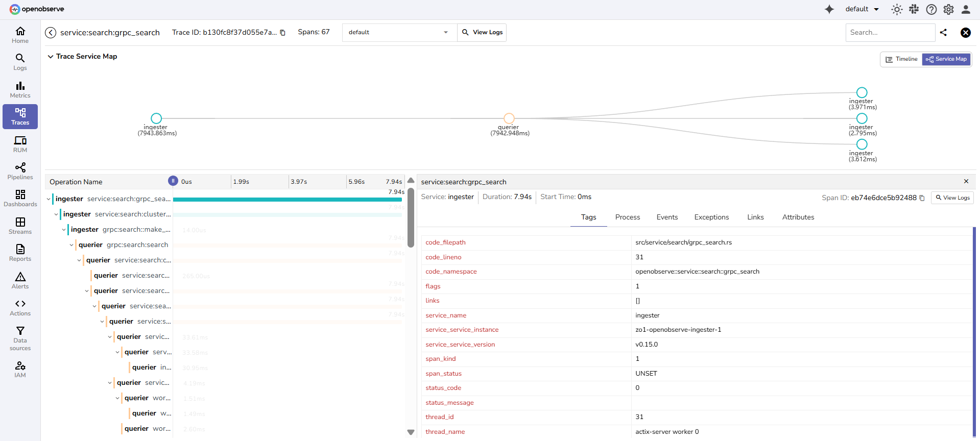Toggle the light/dark theme icon
Screen dimensions: 980x441
coord(897,9)
